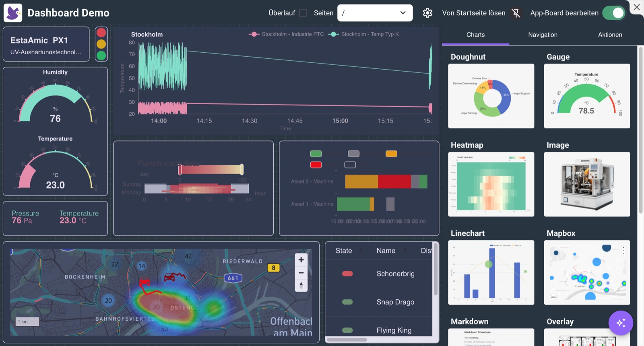Open the AI sparkle assistant button

tap(621, 323)
